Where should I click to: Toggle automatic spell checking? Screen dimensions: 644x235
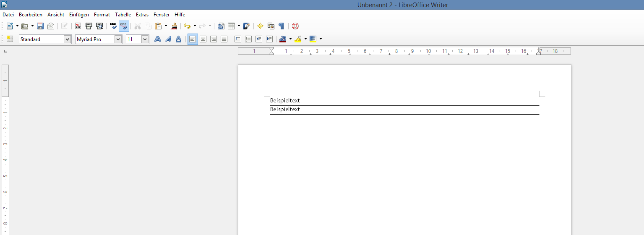tap(124, 26)
